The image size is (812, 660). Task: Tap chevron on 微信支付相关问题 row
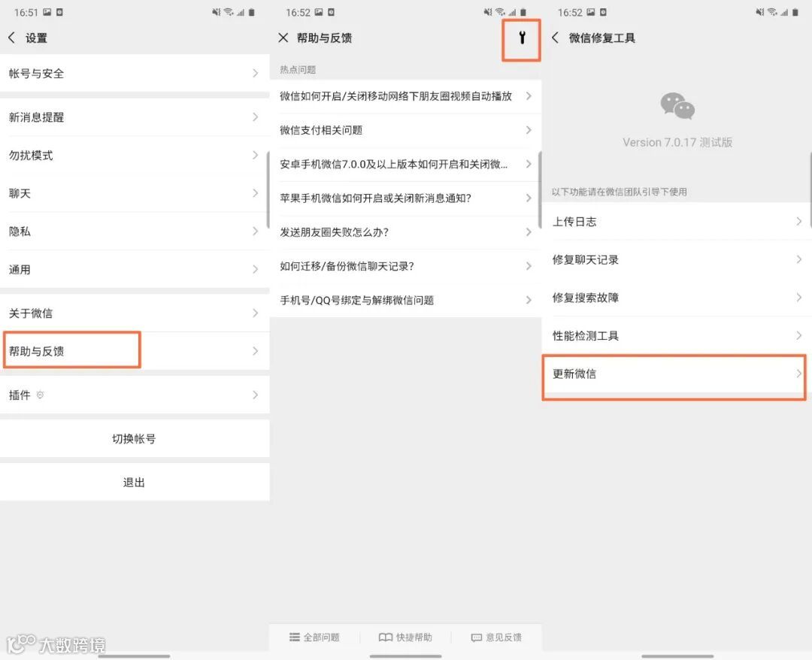(x=529, y=130)
